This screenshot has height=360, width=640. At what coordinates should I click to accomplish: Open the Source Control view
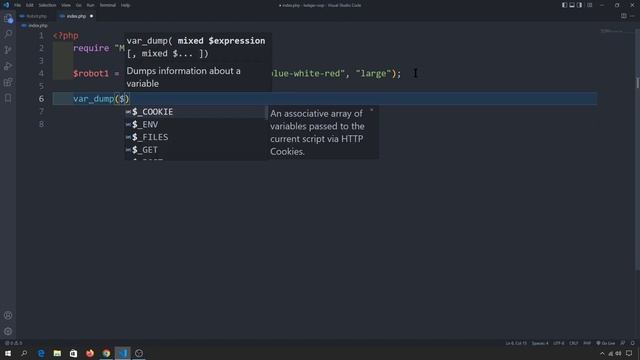coord(8,50)
